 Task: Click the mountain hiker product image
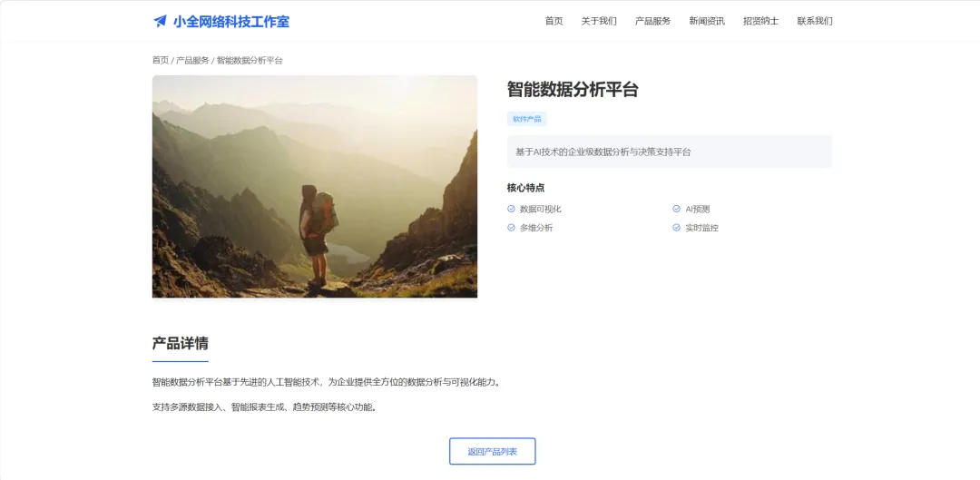314,186
